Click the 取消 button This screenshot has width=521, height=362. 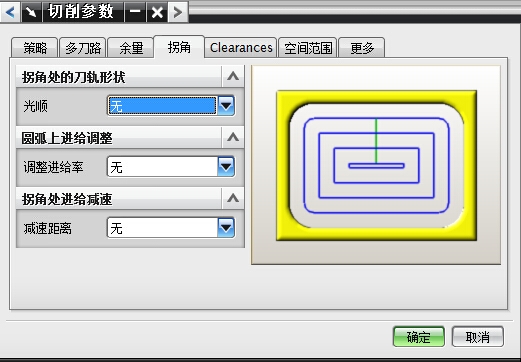(478, 337)
